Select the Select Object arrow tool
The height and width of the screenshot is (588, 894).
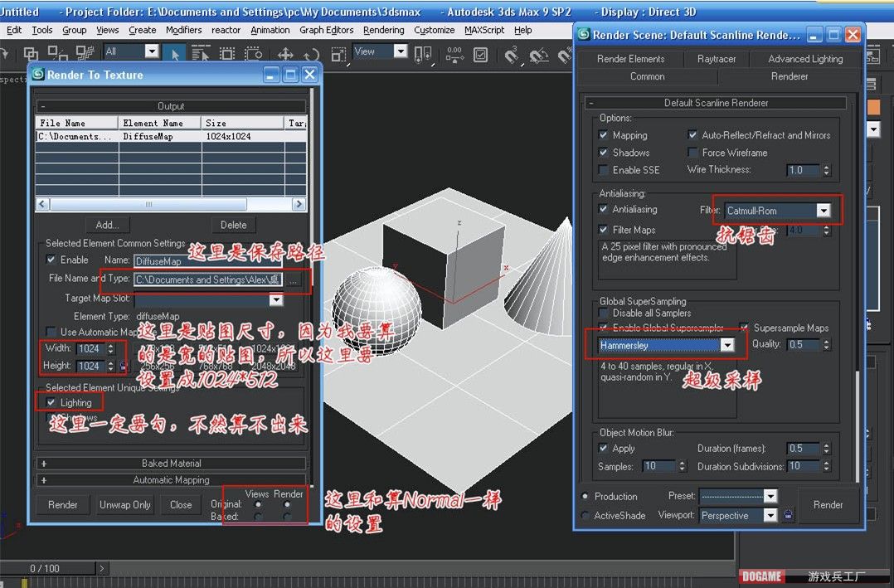(x=175, y=54)
